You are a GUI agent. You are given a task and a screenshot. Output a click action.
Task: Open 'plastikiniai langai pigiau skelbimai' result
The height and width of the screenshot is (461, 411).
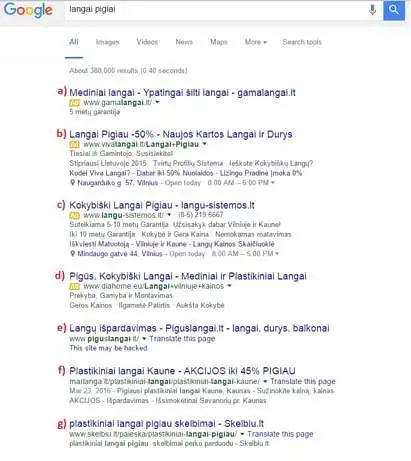coord(166,424)
